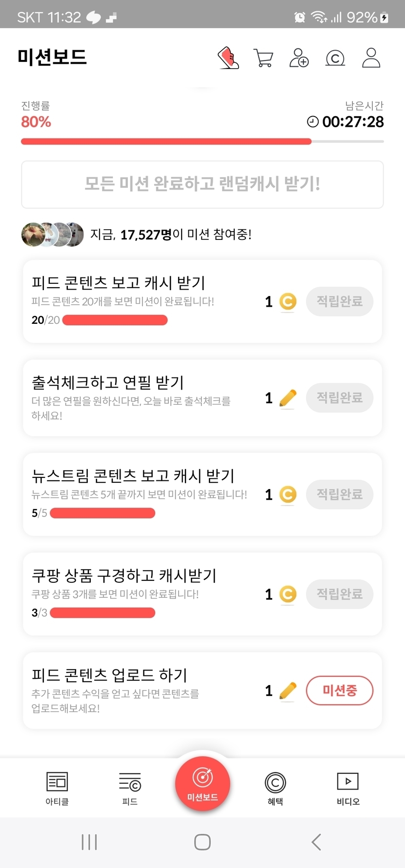
Task: Switch to the 피드 tab
Action: click(x=130, y=788)
